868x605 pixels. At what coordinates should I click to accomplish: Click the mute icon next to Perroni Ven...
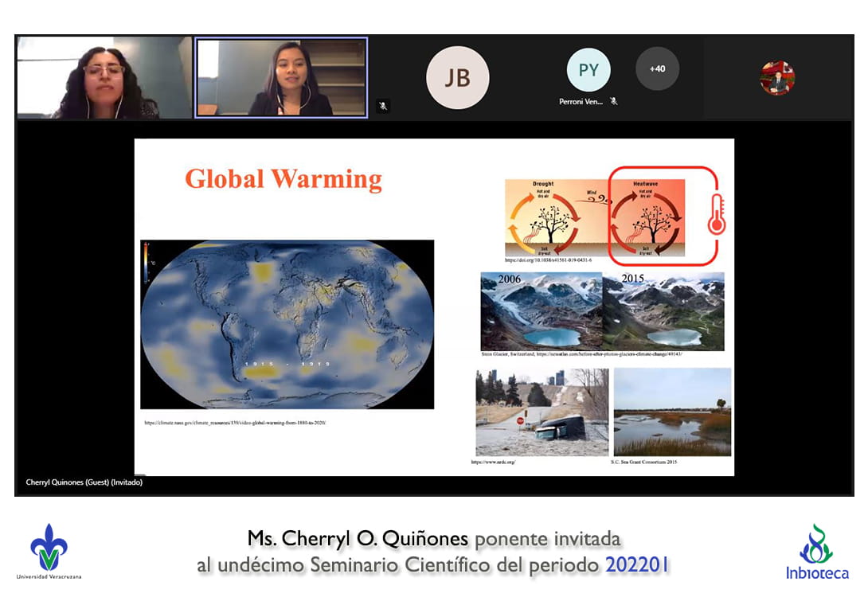pyautogui.click(x=613, y=102)
